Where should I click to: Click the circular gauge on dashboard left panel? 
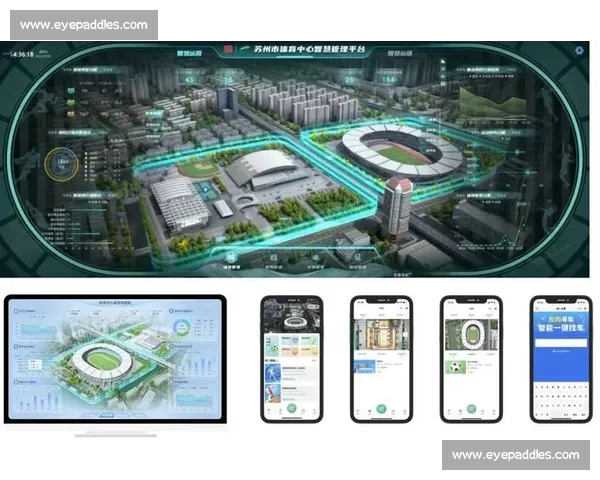(x=62, y=160)
